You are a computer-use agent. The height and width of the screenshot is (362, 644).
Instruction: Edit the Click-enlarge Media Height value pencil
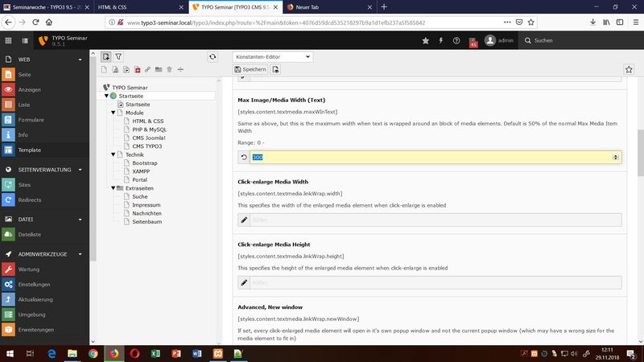coord(245,282)
